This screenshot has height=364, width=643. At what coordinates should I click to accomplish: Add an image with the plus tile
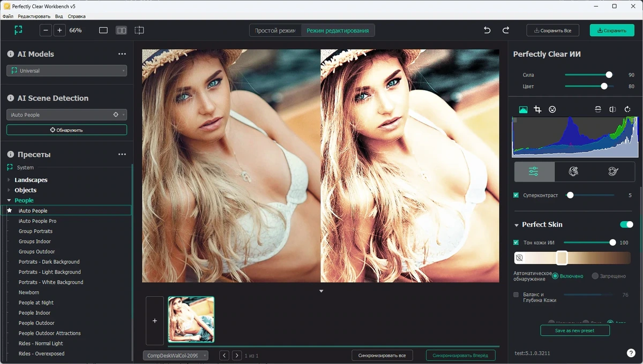(155, 321)
